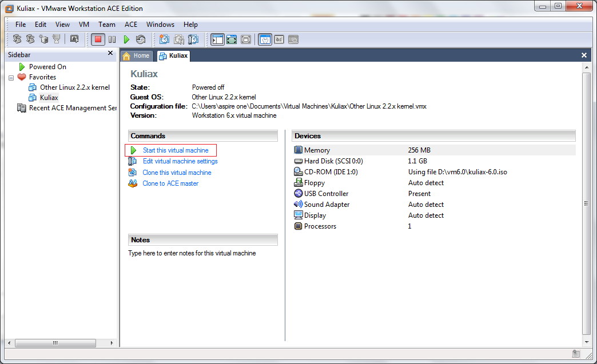Screen dimensions: 597x364
Task: Toggle the Show/Hide Sidebar toolbar icon
Action: point(217,39)
